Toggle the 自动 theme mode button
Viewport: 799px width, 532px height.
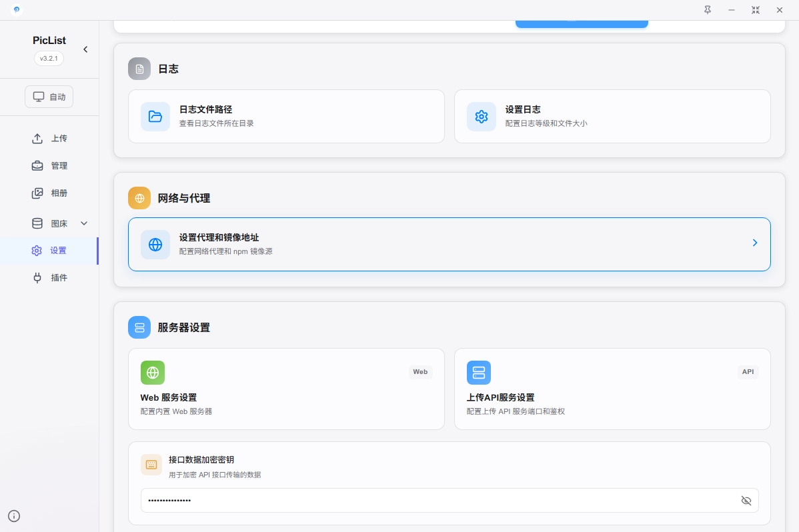[x=49, y=97]
